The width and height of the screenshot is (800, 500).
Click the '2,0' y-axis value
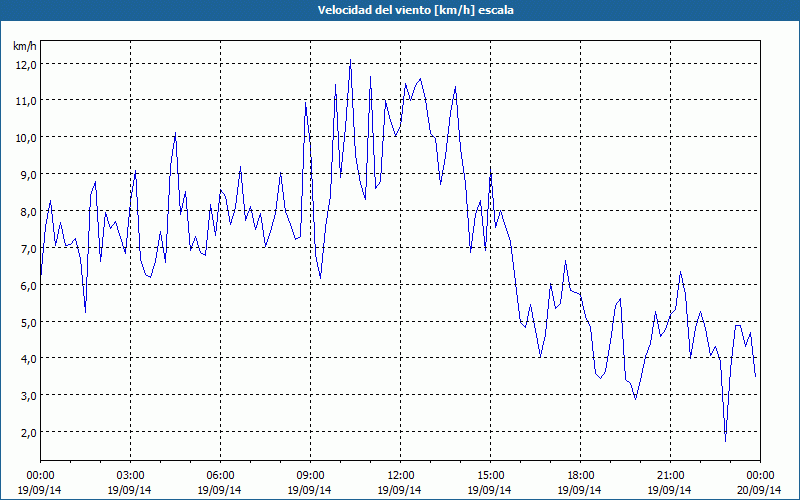point(29,432)
